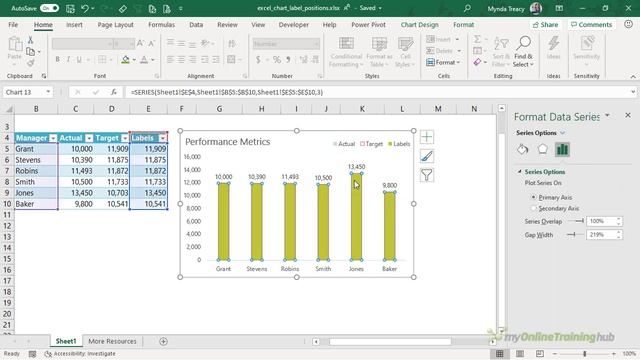640x360 pixels.
Task: Select the Sheet1 tab
Action: point(66,341)
